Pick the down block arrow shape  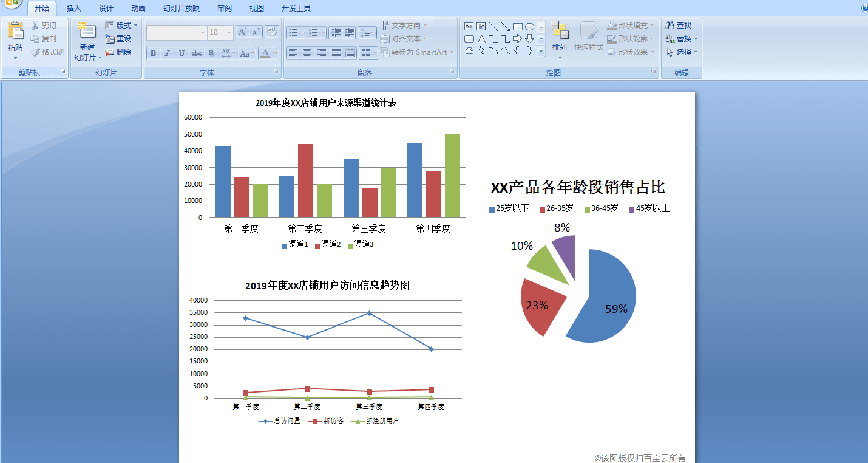(529, 39)
